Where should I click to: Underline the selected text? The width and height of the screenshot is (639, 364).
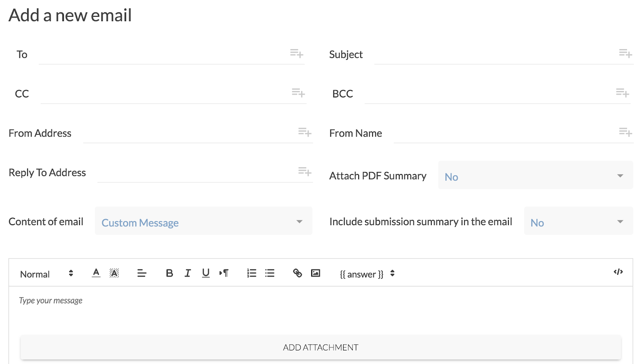(x=206, y=273)
